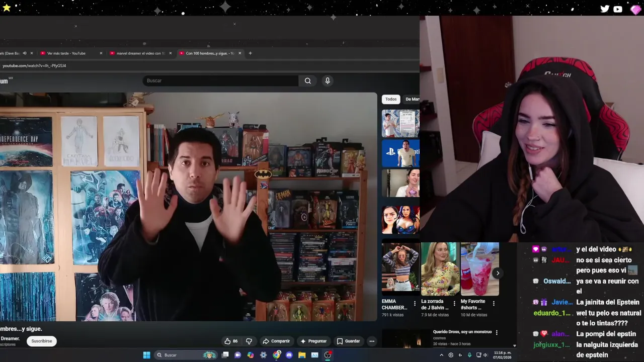Mute the audio-playing Dave tab speaker icon
The height and width of the screenshot is (362, 644).
point(25,53)
